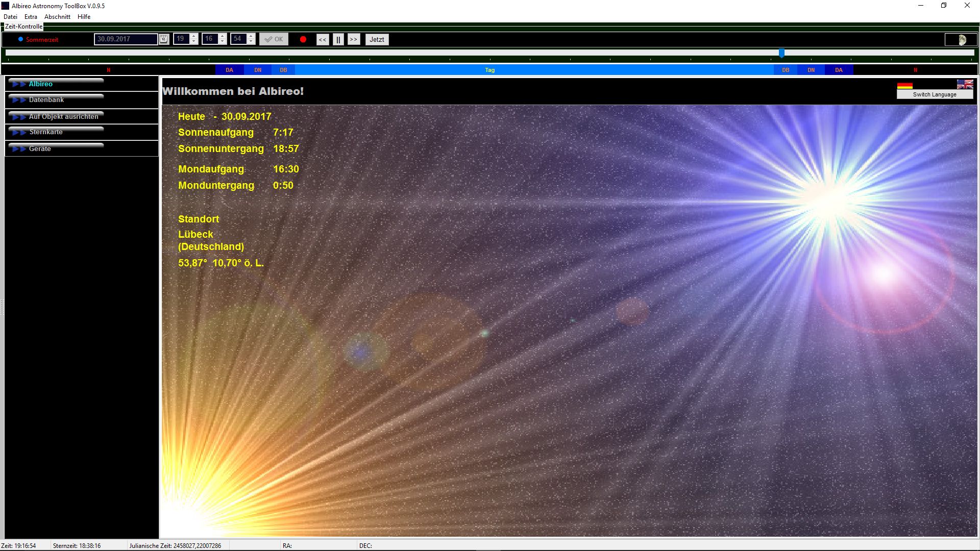The height and width of the screenshot is (551, 980).
Task: Decrease the seconds with the down arrow
Action: pos(251,42)
